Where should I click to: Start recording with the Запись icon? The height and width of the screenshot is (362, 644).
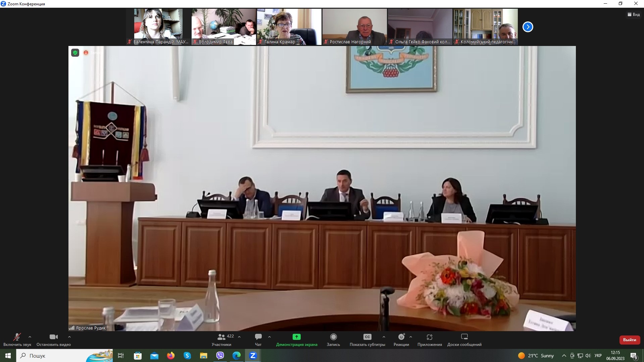pos(333,337)
